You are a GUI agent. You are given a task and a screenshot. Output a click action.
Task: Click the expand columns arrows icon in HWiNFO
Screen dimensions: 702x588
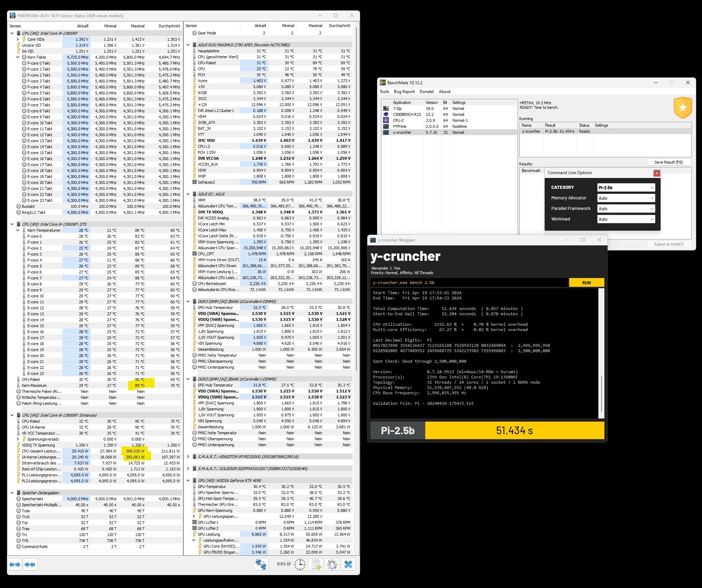[x=15, y=564]
